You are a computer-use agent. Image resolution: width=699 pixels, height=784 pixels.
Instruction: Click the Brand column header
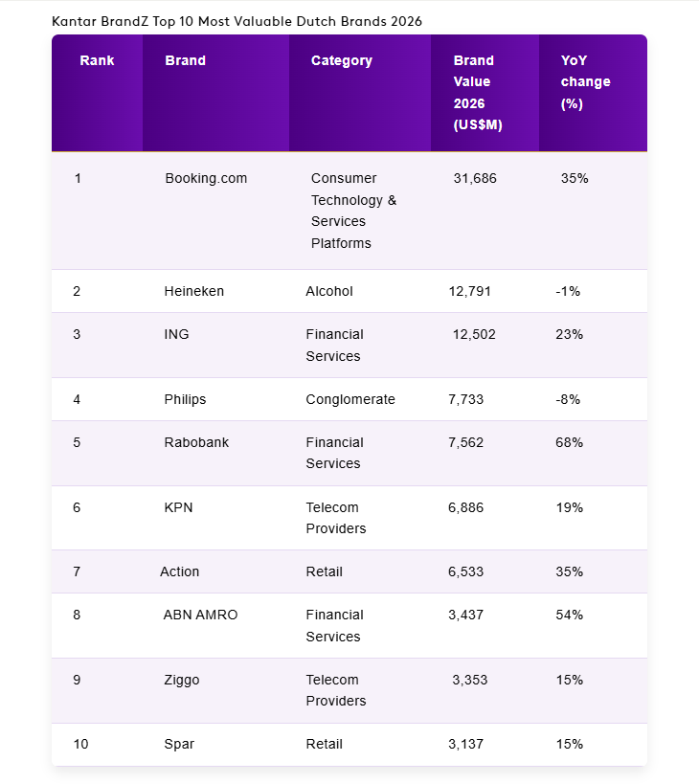coord(185,60)
